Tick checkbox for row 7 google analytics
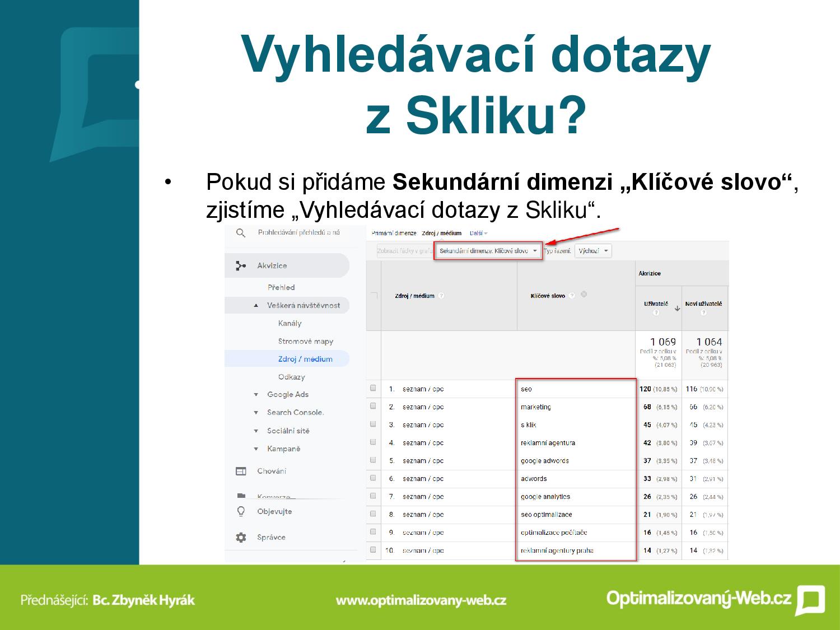This screenshot has width=840, height=630. pyautogui.click(x=373, y=496)
